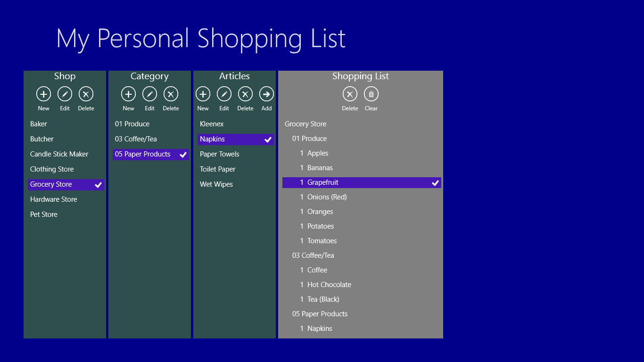Viewport: 644px width, 362px height.
Task: Select 01 Produce group in Shopping List
Action: tap(309, 139)
